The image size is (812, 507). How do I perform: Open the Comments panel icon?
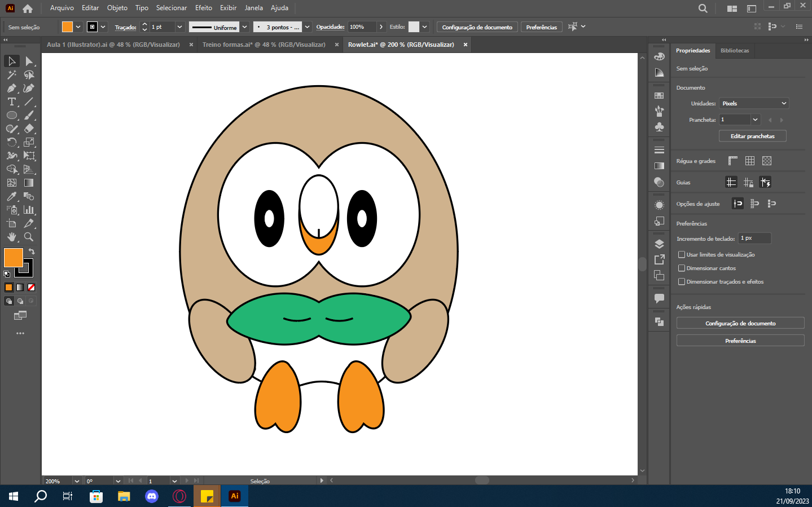(x=659, y=298)
